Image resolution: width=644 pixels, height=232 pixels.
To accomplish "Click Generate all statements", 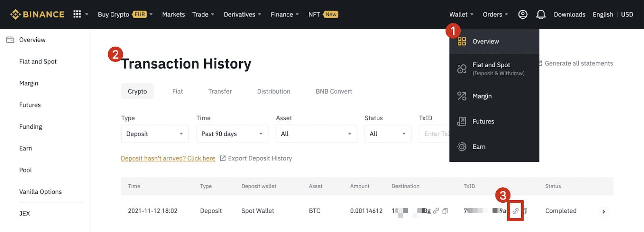I will click(x=578, y=64).
